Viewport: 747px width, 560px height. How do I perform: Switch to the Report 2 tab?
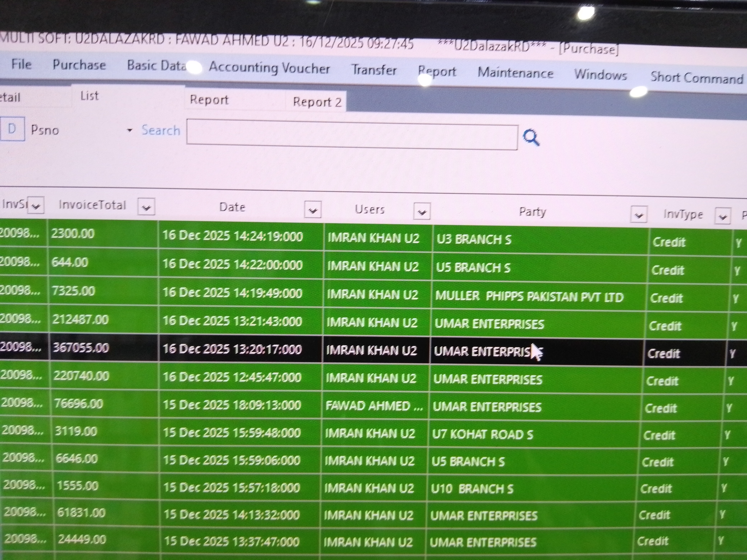click(317, 102)
